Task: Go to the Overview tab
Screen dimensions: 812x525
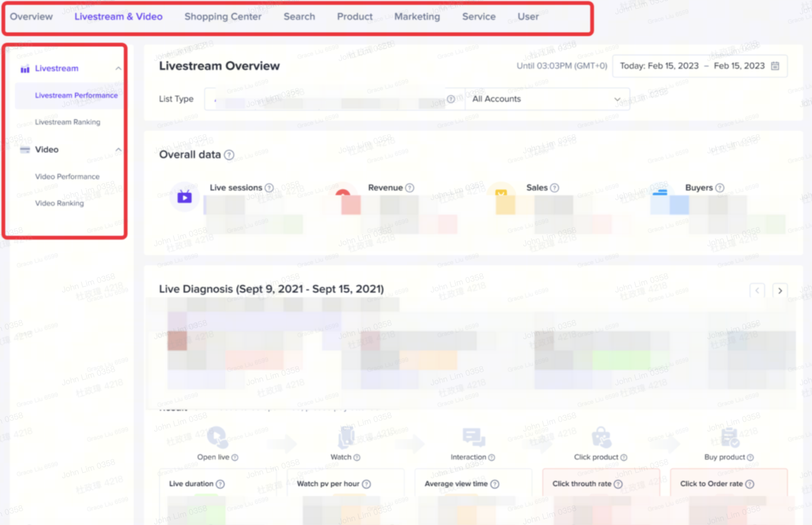Action: coord(31,17)
